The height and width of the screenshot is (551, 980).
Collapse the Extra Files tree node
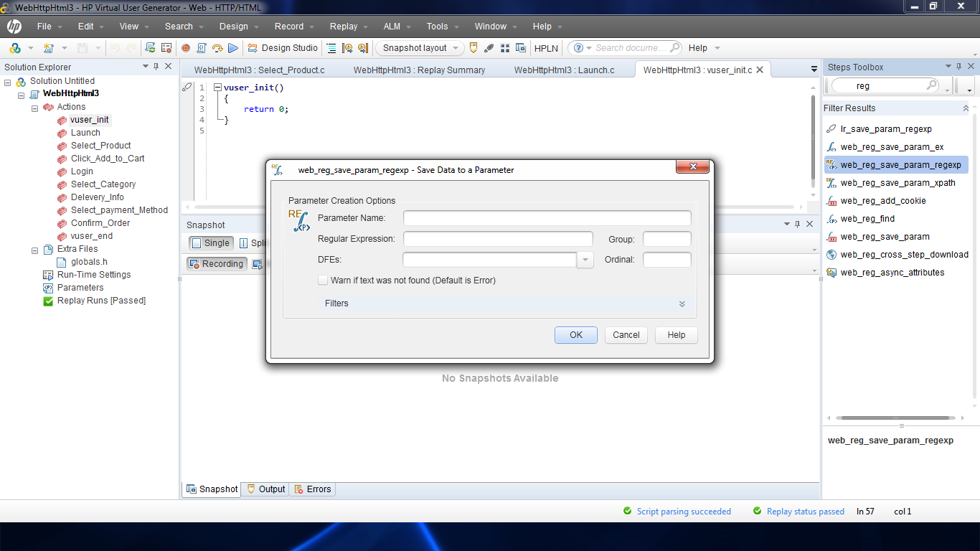point(34,250)
